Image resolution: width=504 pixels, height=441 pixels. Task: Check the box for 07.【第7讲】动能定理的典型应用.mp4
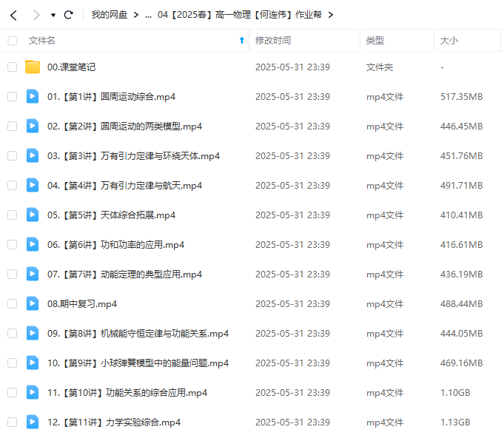coord(13,274)
